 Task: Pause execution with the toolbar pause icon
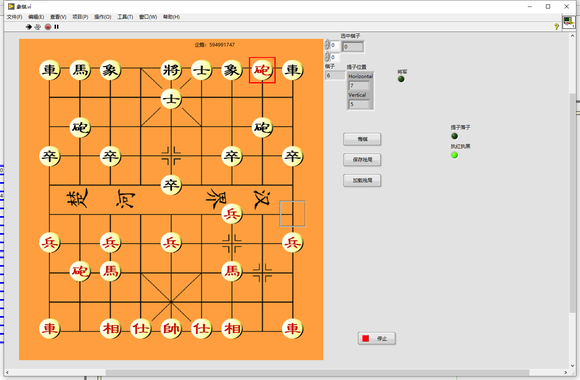(57, 27)
